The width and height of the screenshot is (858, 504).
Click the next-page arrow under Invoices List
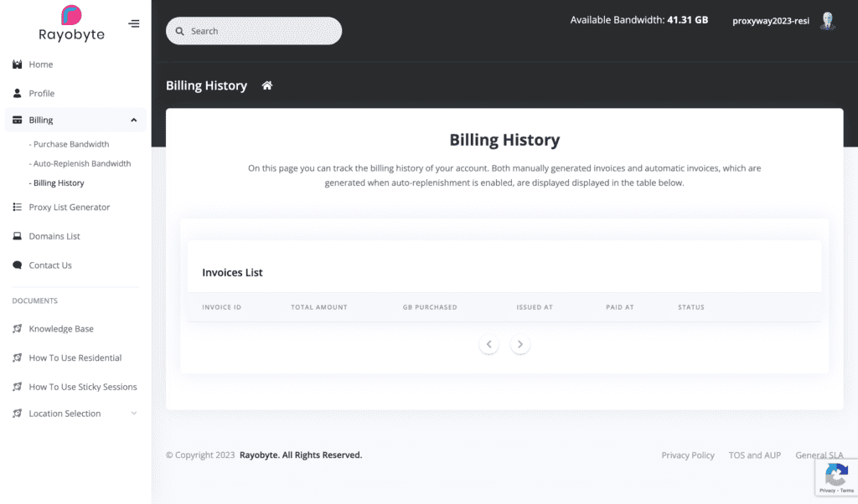519,343
